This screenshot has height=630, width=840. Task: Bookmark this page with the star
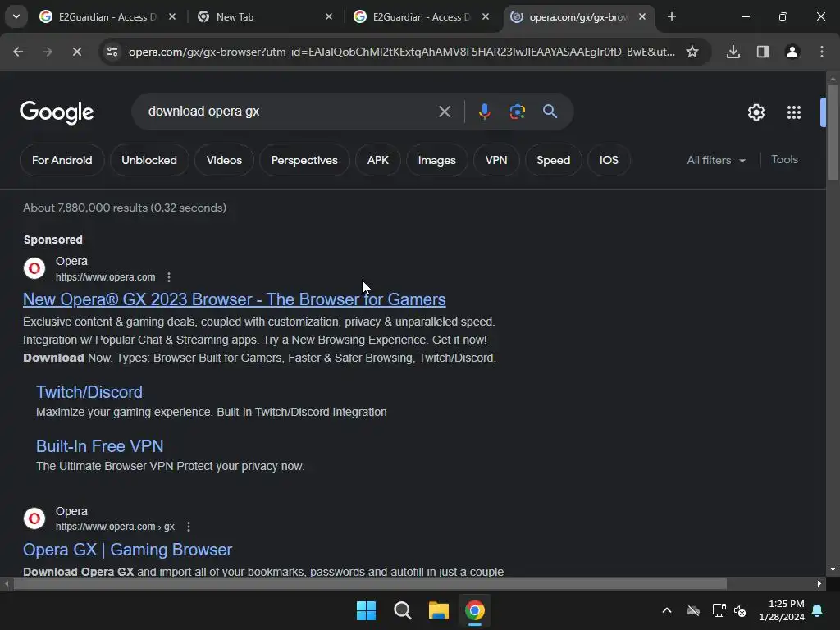click(692, 52)
